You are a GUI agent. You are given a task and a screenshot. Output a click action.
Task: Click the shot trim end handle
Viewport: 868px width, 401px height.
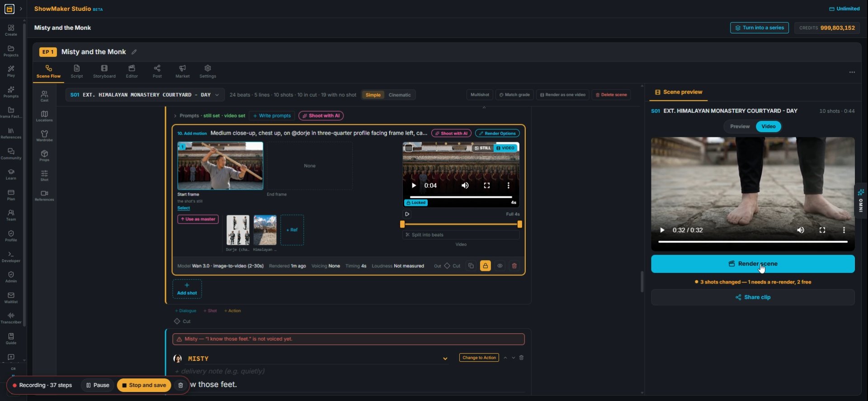(x=519, y=224)
